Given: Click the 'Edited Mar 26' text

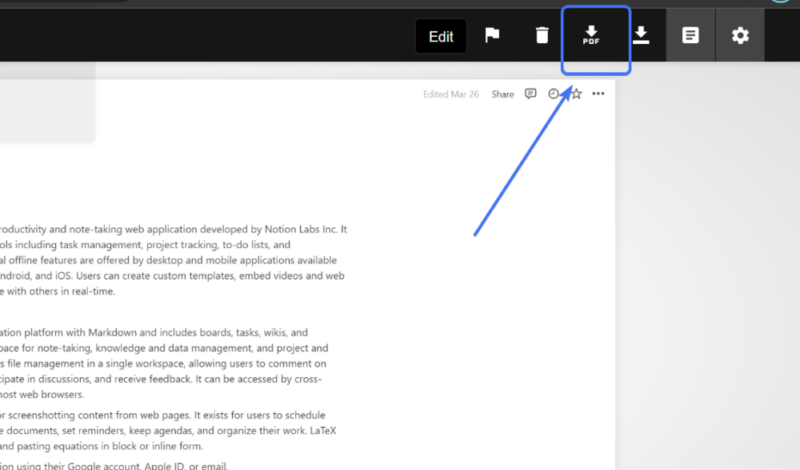Looking at the screenshot, I should pos(451,94).
